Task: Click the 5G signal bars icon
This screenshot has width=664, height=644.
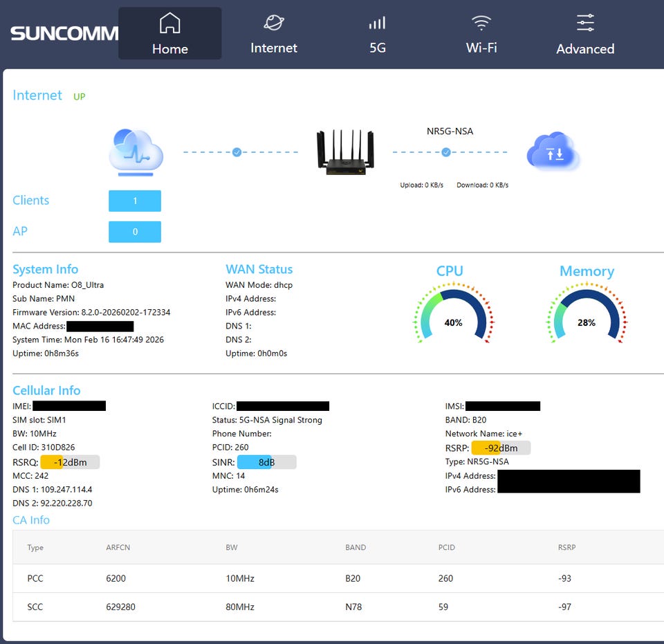Action: [x=377, y=23]
